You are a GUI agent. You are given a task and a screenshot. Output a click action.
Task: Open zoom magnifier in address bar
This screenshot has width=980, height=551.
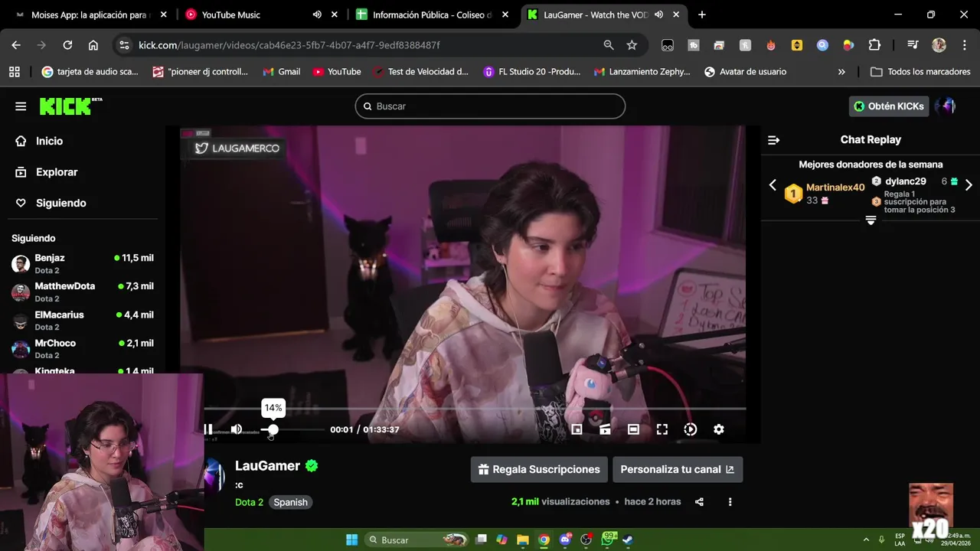coord(609,45)
